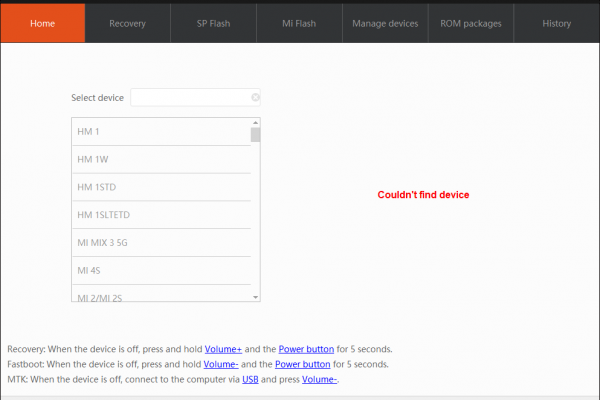Open the Volume+ link in Recovery instructions
600x400 pixels.
tap(223, 349)
